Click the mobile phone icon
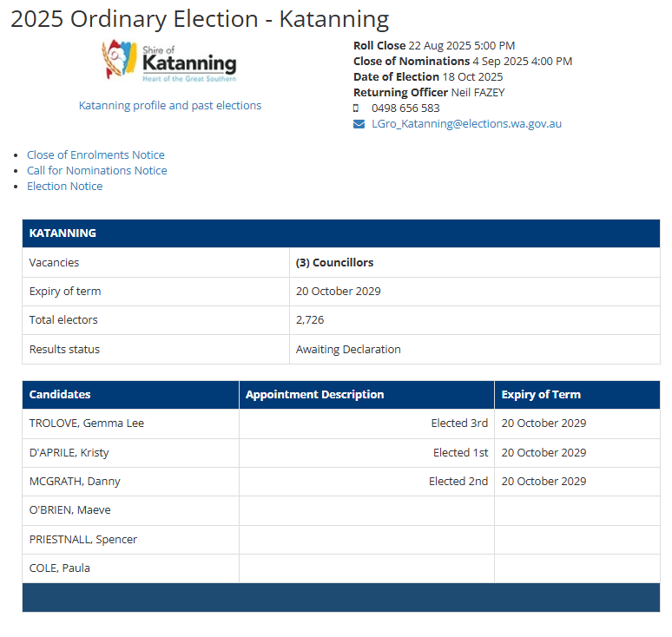Viewport: 672px width, 637px height. click(x=356, y=108)
